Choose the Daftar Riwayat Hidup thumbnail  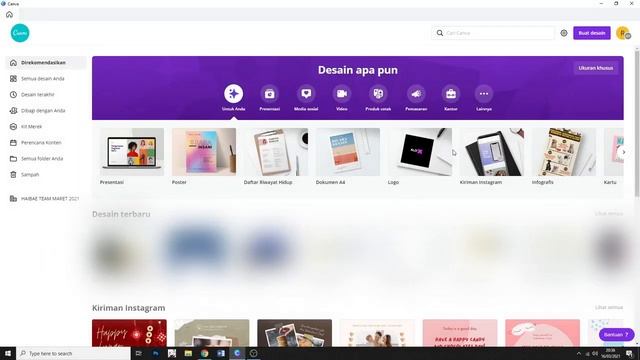276,152
